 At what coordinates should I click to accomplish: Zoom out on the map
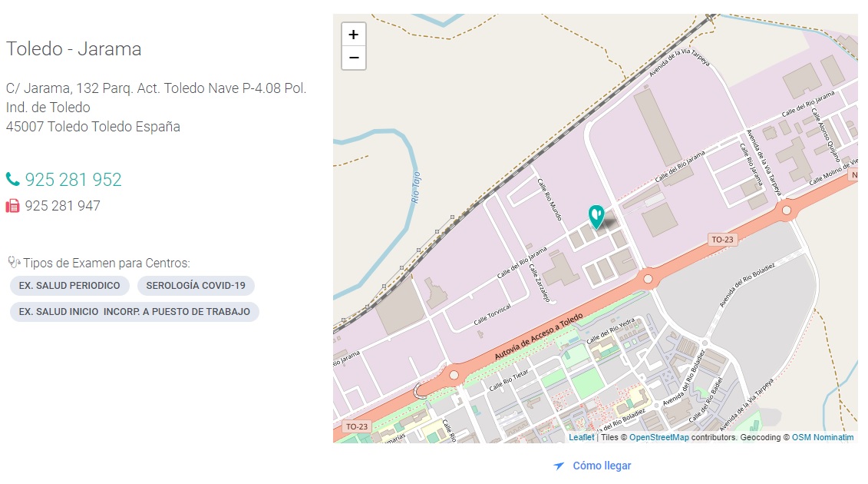pyautogui.click(x=353, y=58)
